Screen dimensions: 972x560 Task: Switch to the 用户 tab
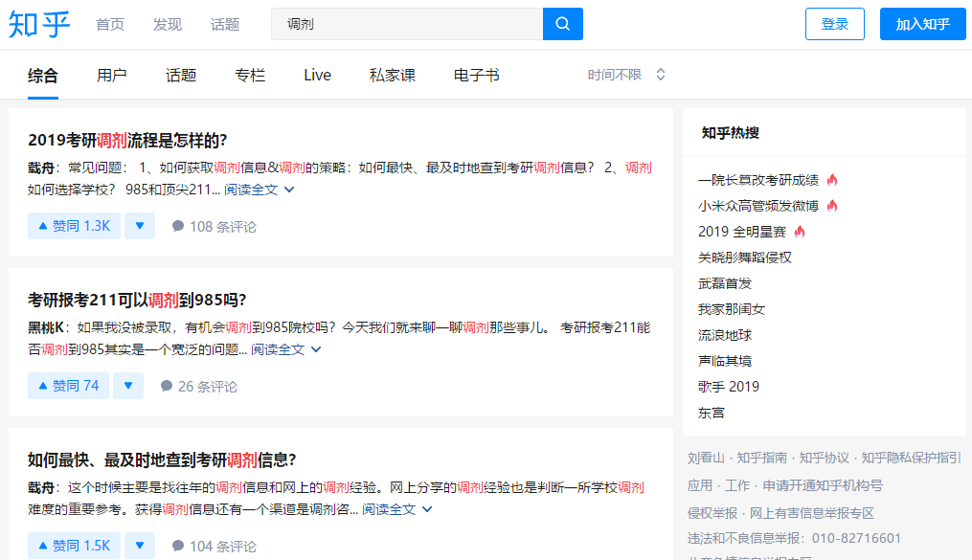[112, 76]
